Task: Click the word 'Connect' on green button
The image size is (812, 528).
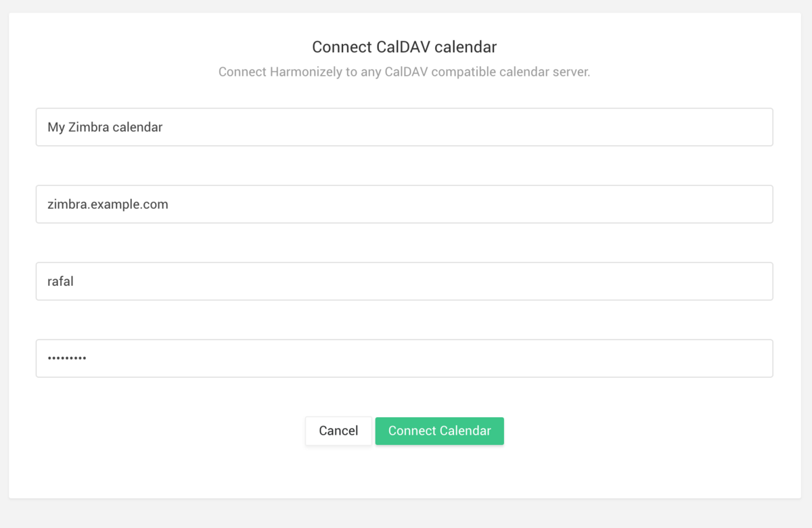Action: point(411,431)
